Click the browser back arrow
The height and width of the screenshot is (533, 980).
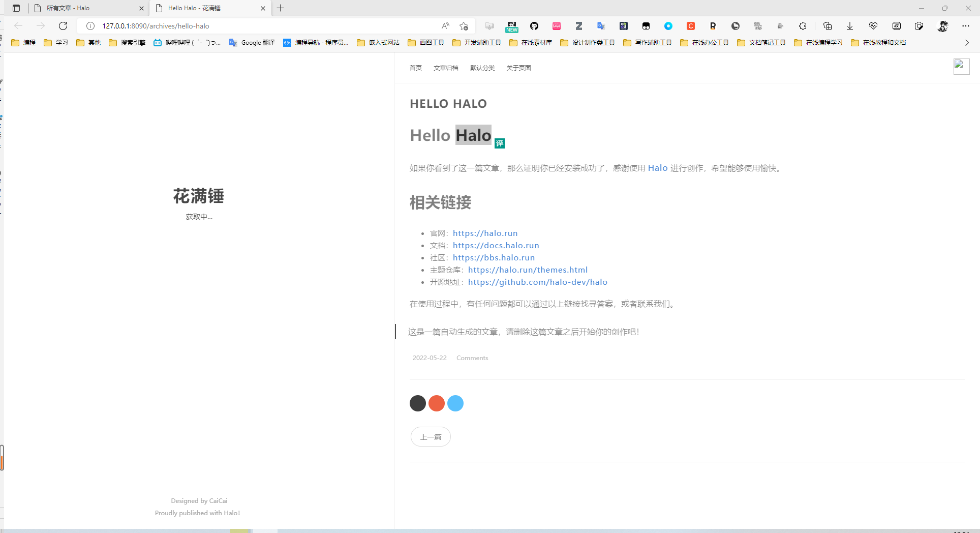(x=18, y=26)
